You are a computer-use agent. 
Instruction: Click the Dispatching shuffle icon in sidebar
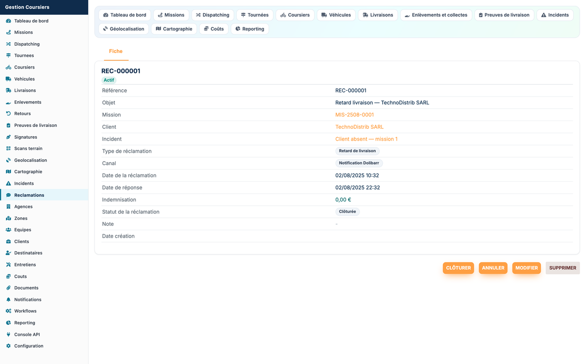click(8, 44)
